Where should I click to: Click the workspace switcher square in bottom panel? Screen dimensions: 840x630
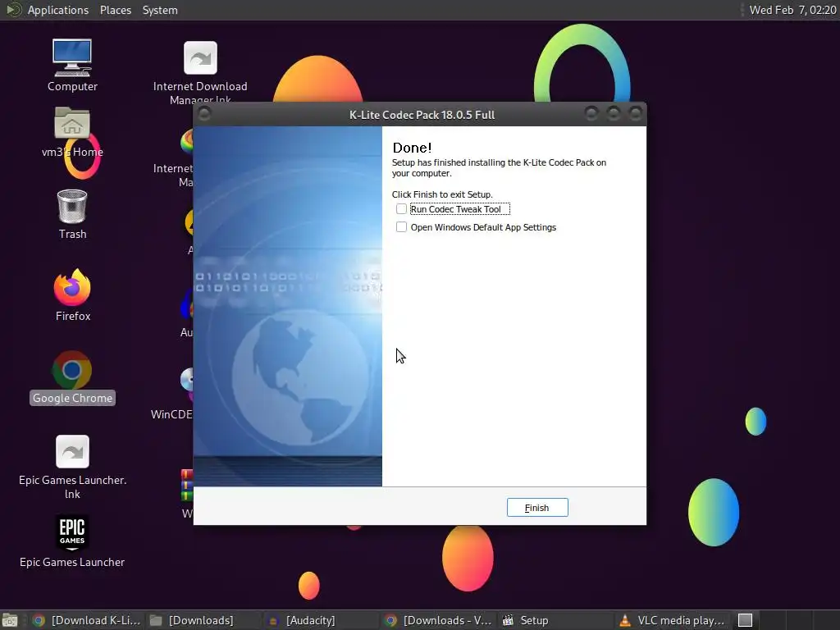click(745, 620)
